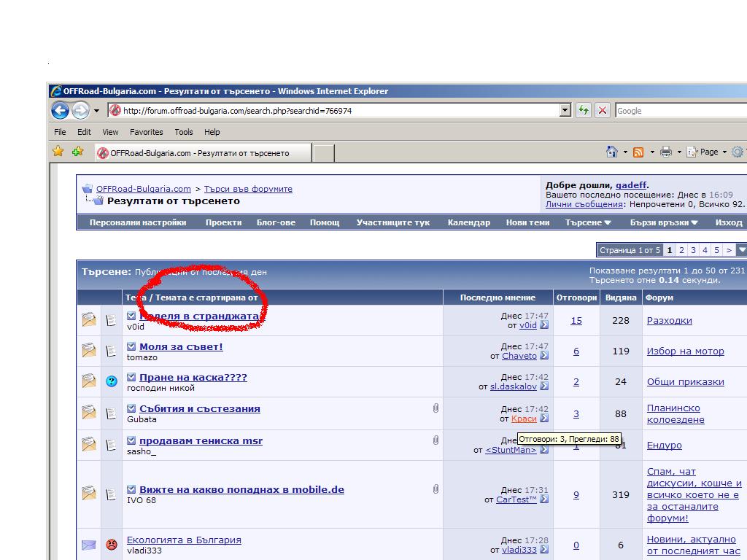
Task: Go to last post by Chaveto arrow icon
Action: (544, 356)
